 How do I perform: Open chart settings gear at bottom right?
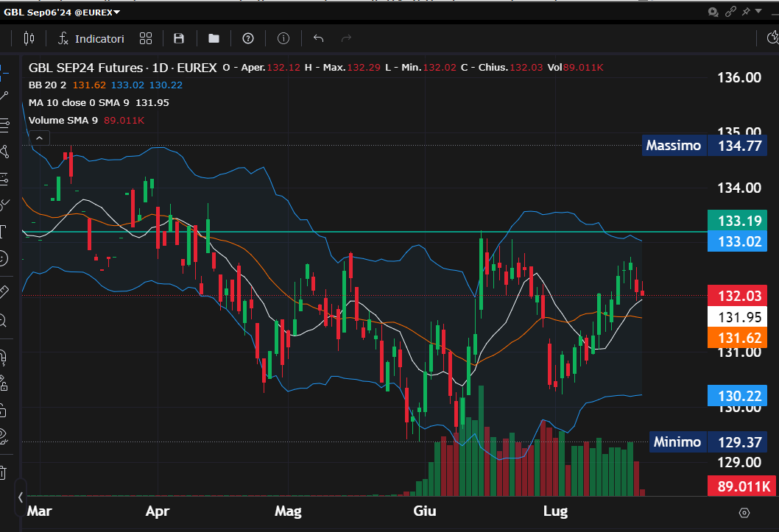pos(744,513)
